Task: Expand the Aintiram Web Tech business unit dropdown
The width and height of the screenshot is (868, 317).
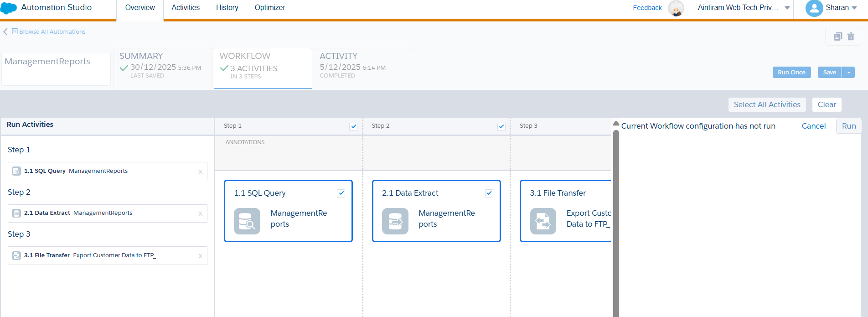Action: pos(787,8)
